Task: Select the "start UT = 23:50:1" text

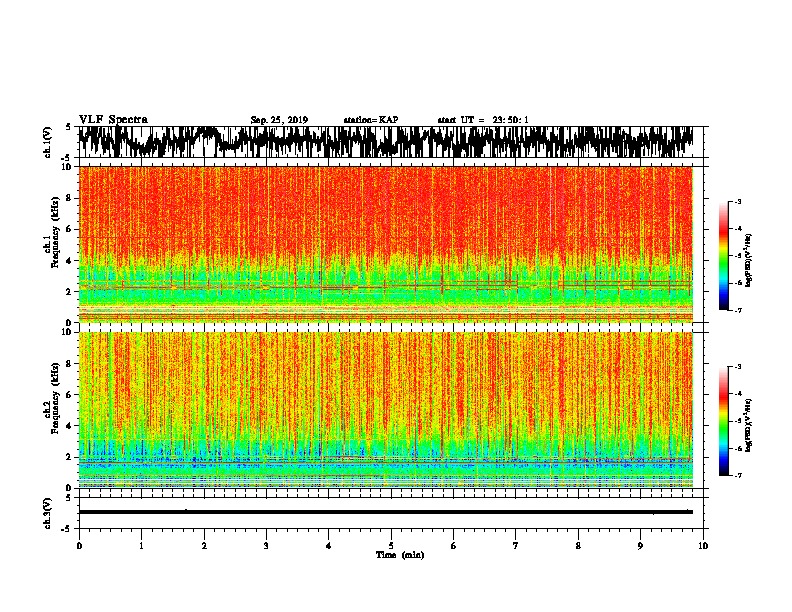Action: pos(483,120)
